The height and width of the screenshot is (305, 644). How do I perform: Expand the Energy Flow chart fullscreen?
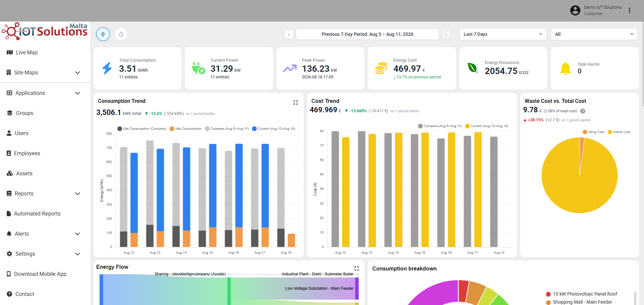356,268
